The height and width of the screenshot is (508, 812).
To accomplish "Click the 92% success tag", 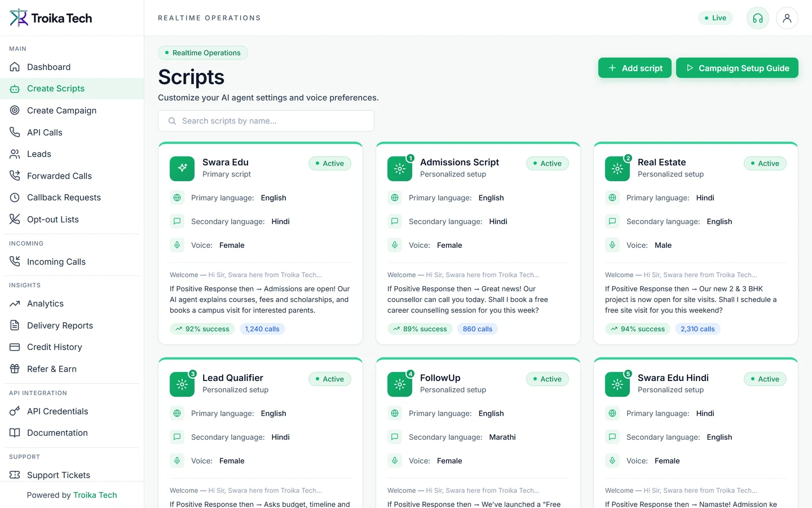I will click(202, 329).
